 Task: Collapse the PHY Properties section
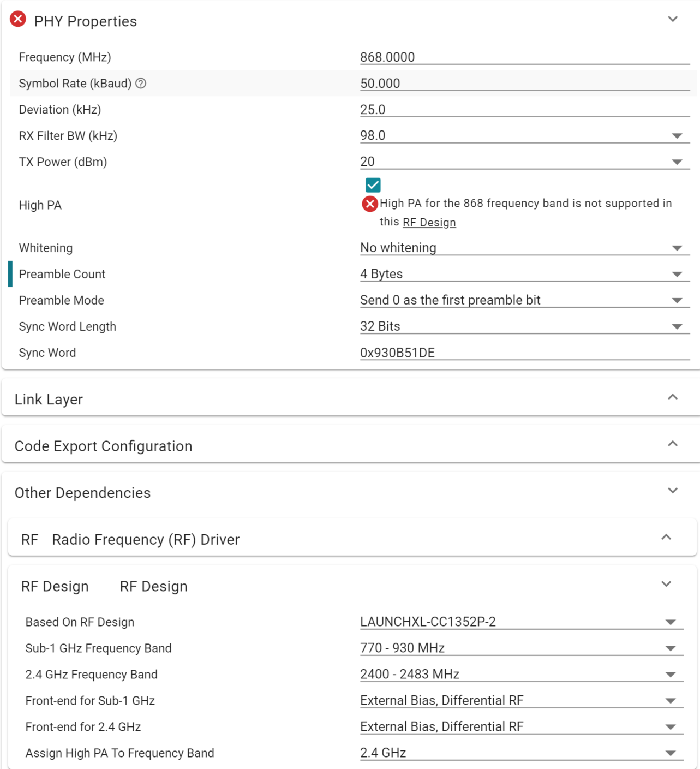(x=673, y=20)
